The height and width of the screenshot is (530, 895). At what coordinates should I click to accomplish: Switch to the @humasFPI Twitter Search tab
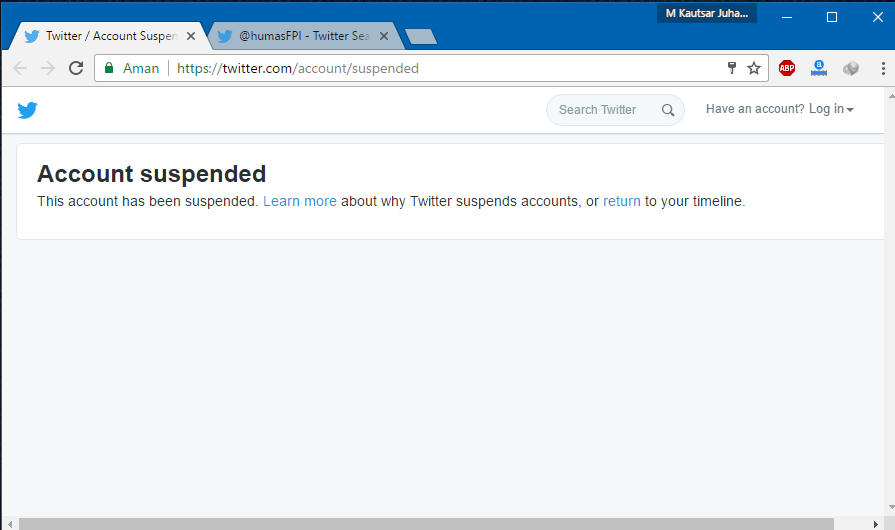(x=304, y=36)
